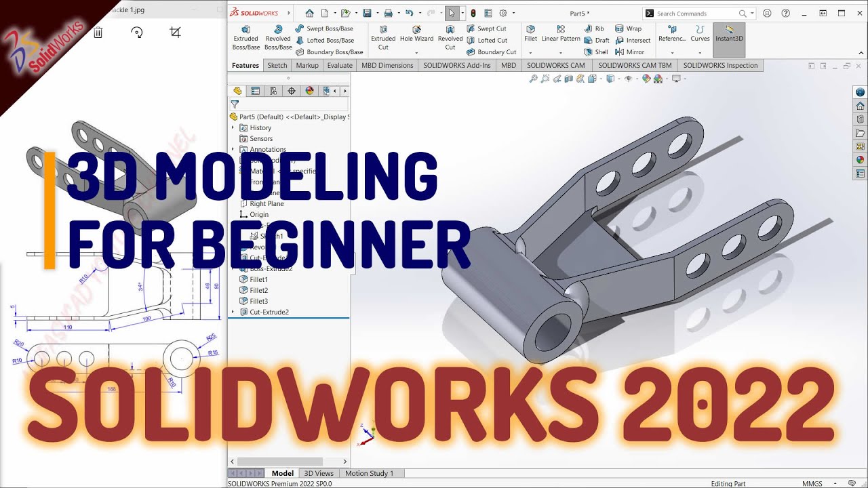Switch to the PropertyManager panel tab

256,91
